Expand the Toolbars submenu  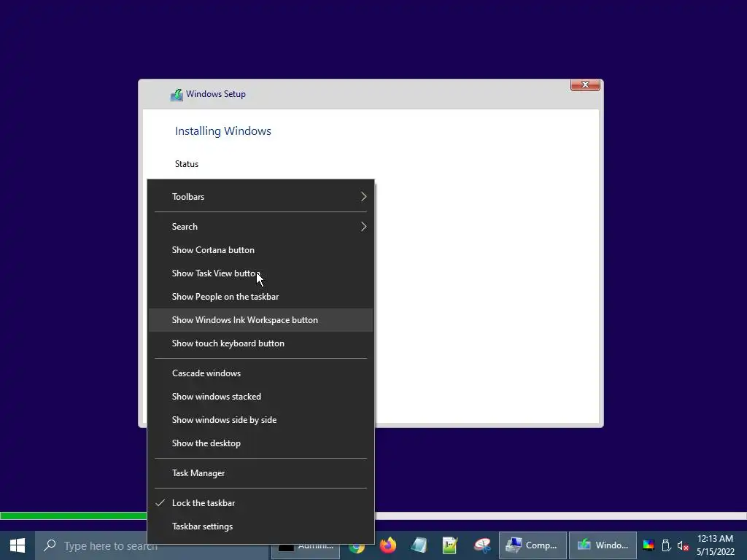[x=261, y=197]
